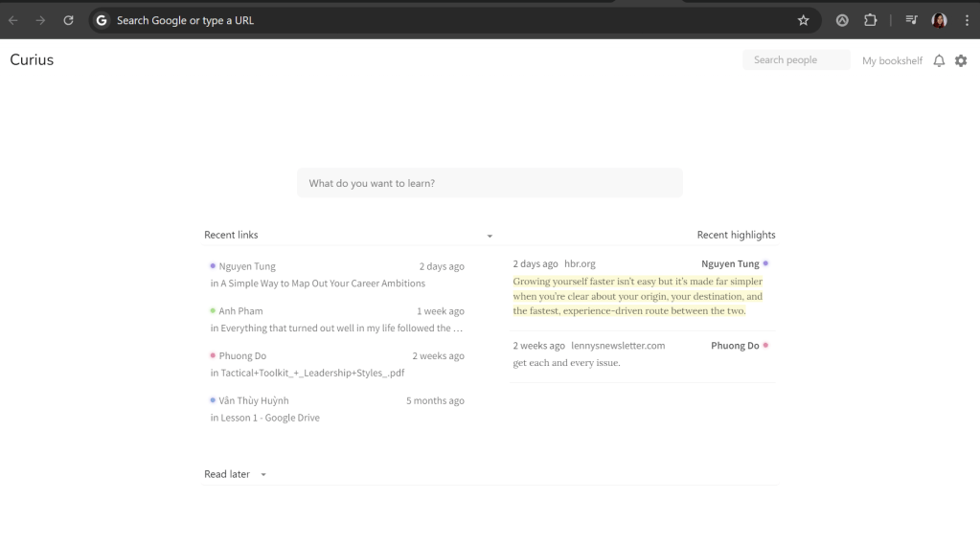Open Anh Pham's profile in Recent links
This screenshot has width=980, height=545.
pyautogui.click(x=240, y=311)
